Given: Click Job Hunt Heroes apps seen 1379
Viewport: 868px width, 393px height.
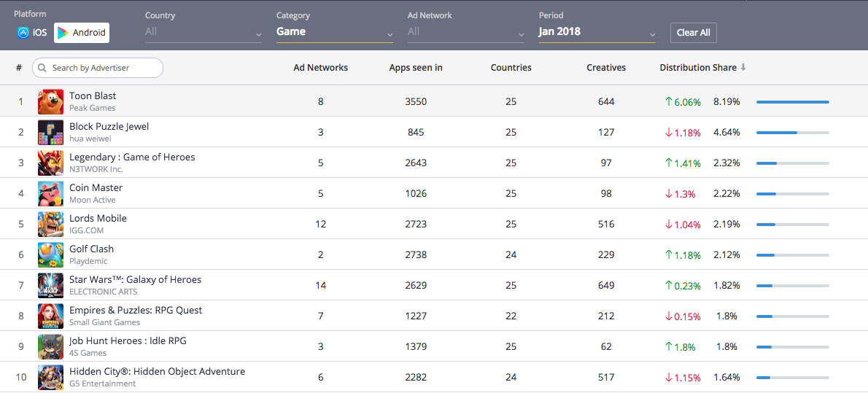Looking at the screenshot, I should point(416,346).
